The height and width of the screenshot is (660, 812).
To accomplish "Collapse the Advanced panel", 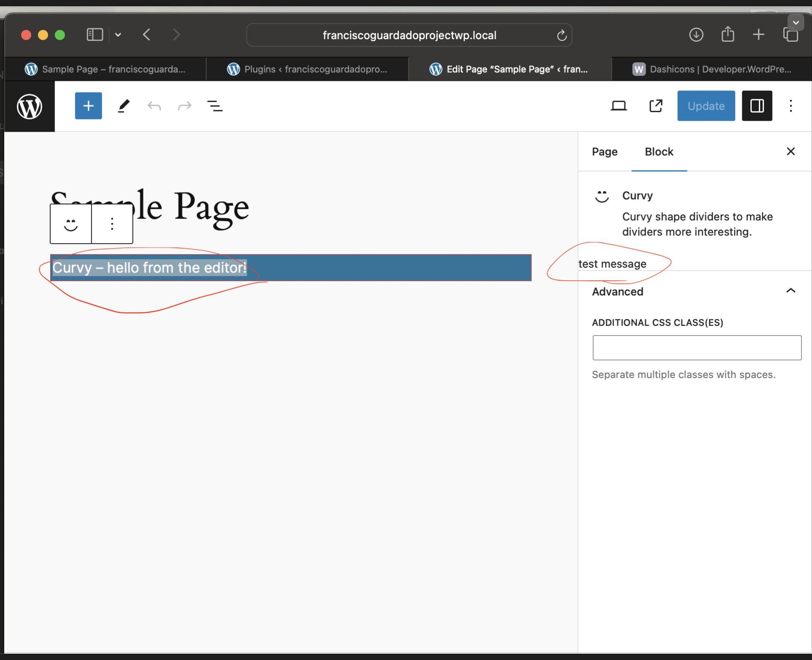I will coord(695,292).
